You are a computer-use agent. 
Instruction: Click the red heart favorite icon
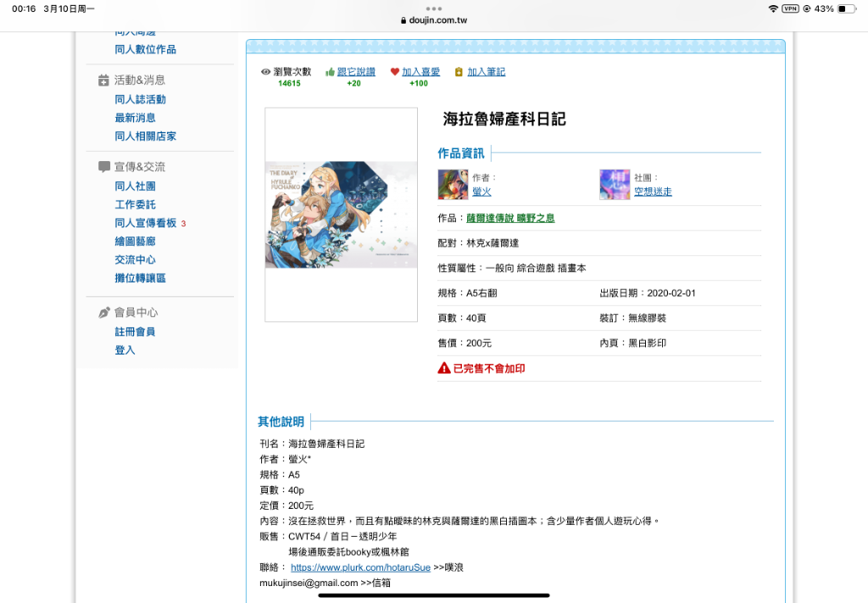(395, 72)
